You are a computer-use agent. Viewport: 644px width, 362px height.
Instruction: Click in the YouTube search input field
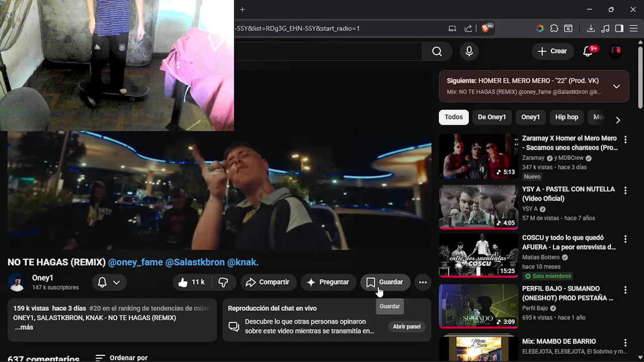tap(327, 51)
